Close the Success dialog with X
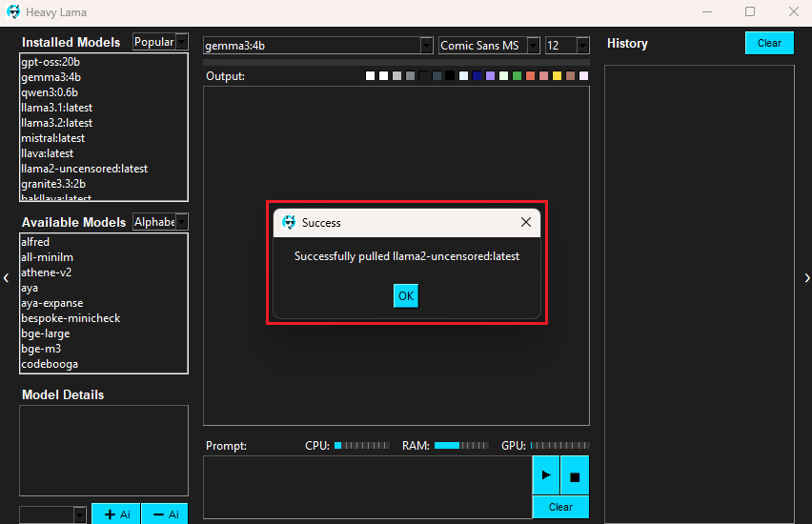812x524 pixels. 526,222
